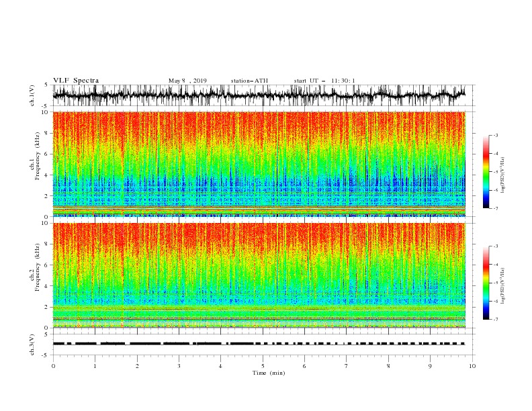Click time axis tick label "3"
532x411 pixels.
[179, 366]
